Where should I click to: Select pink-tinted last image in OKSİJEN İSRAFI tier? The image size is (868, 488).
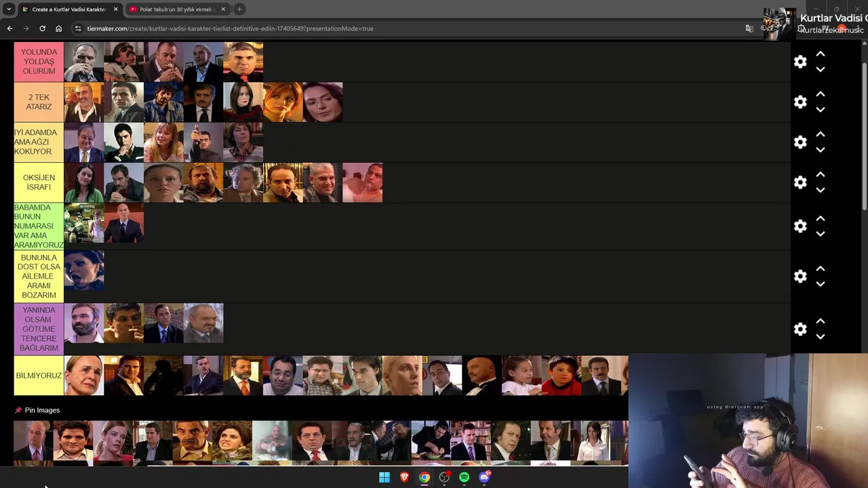363,182
